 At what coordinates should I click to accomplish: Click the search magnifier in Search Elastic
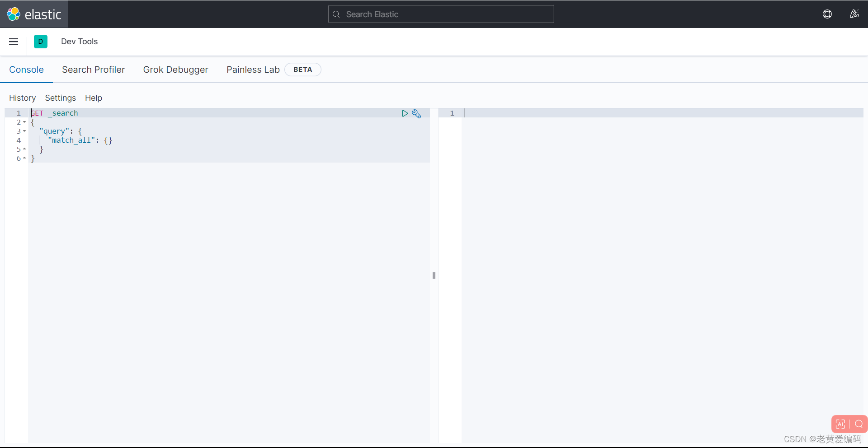(x=336, y=14)
